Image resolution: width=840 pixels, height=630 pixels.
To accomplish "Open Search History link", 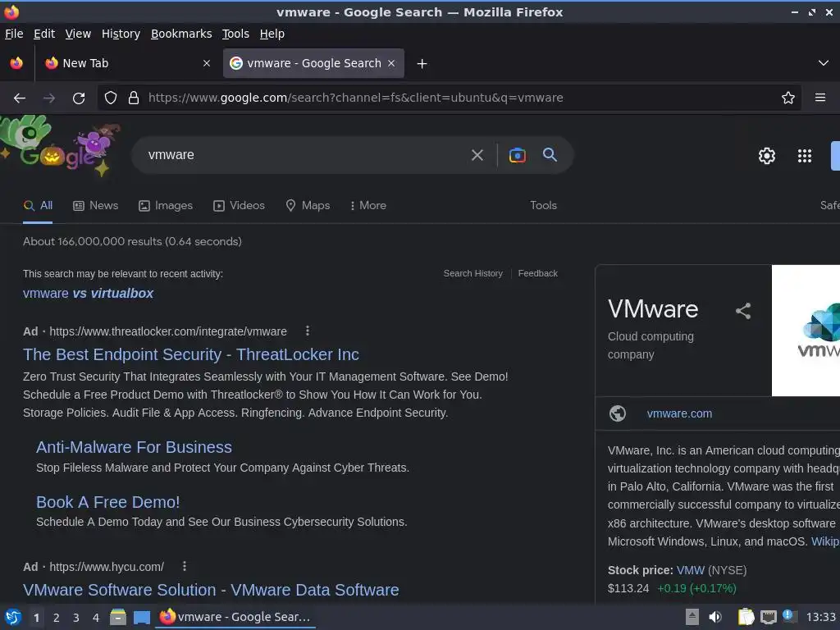I will (473, 273).
